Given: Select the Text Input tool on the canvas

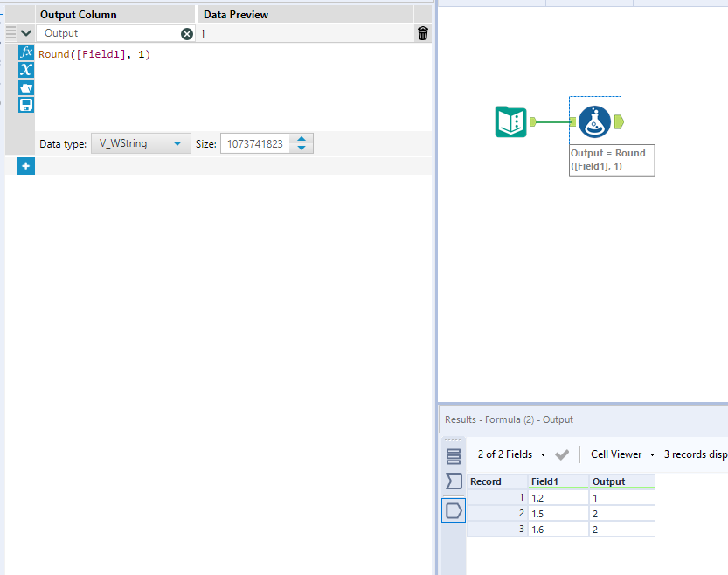Looking at the screenshot, I should [x=510, y=123].
